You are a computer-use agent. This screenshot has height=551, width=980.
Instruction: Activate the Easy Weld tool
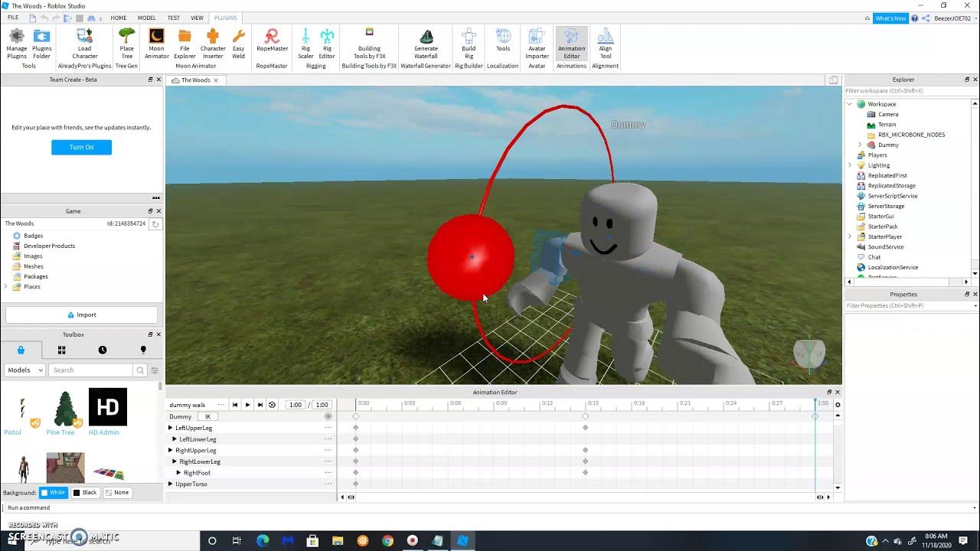click(238, 44)
